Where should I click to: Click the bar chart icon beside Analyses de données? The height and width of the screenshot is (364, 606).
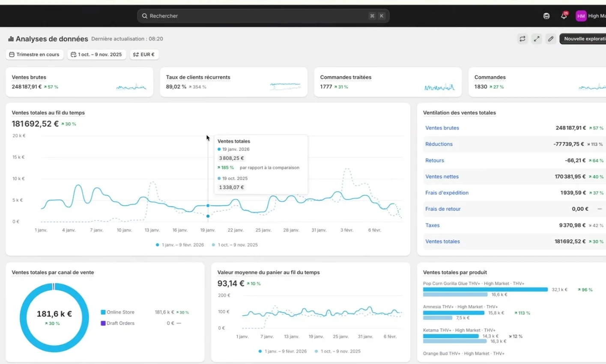[11, 39]
